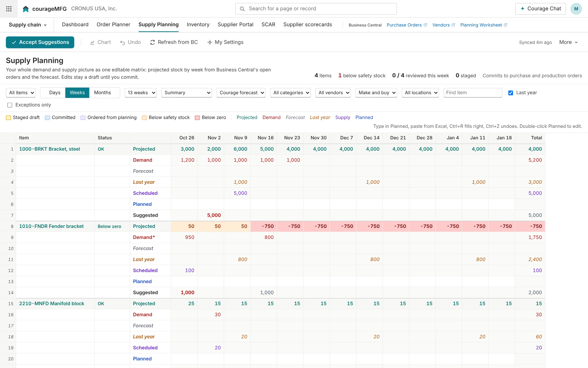This screenshot has height=368, width=588.
Task: Expand the Supply chain module dropdown
Action: pyautogui.click(x=28, y=25)
